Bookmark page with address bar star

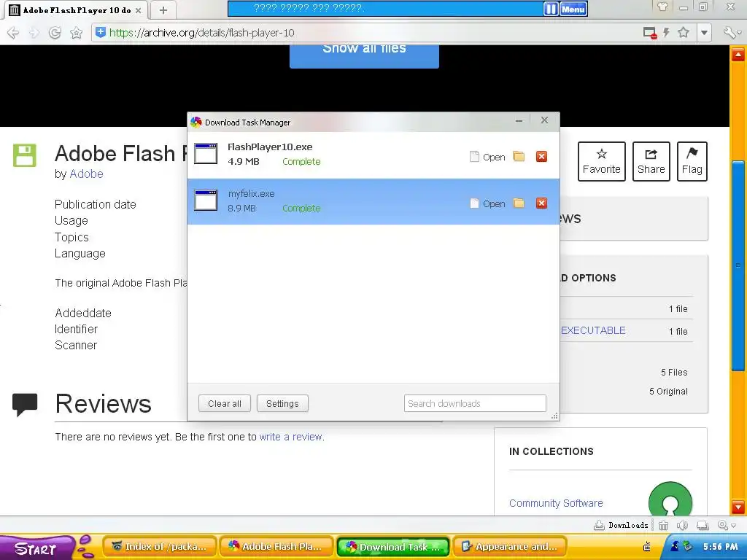684,32
